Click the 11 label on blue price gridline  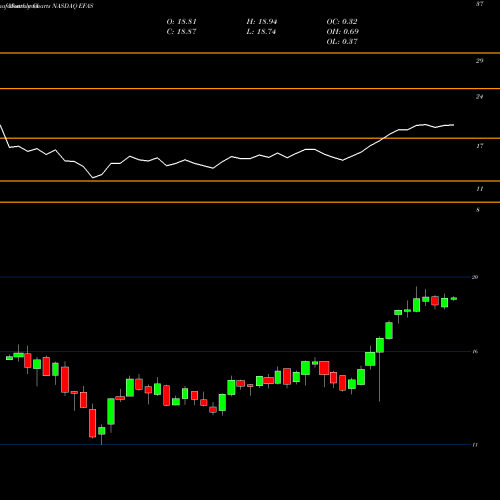point(475,445)
